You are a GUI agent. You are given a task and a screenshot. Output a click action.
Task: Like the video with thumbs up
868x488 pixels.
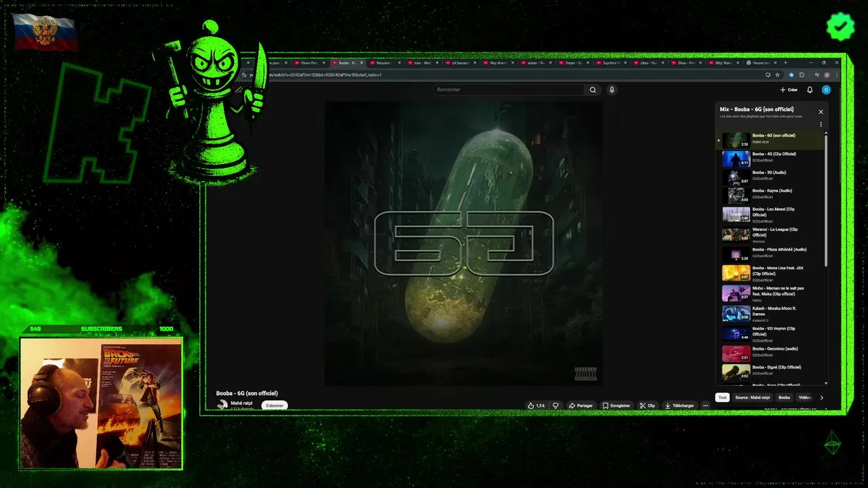536,405
